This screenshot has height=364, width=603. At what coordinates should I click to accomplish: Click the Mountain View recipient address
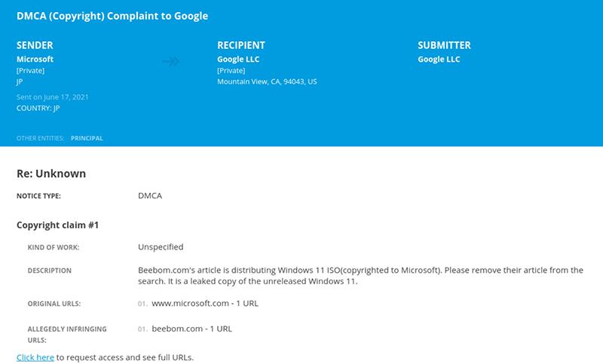[x=267, y=81]
